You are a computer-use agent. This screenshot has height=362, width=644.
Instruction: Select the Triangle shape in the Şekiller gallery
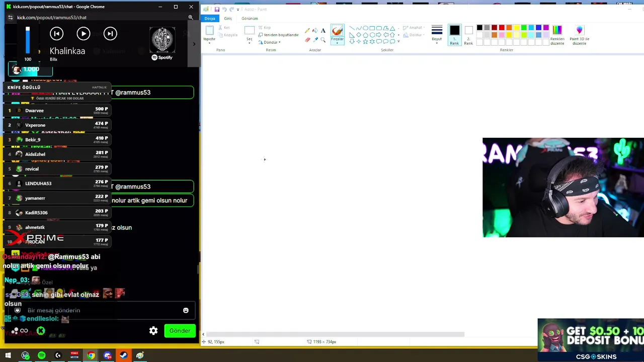point(392,28)
